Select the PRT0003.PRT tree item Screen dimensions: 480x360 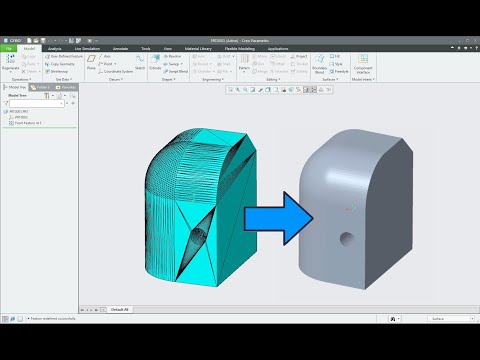pyautogui.click(x=16, y=111)
